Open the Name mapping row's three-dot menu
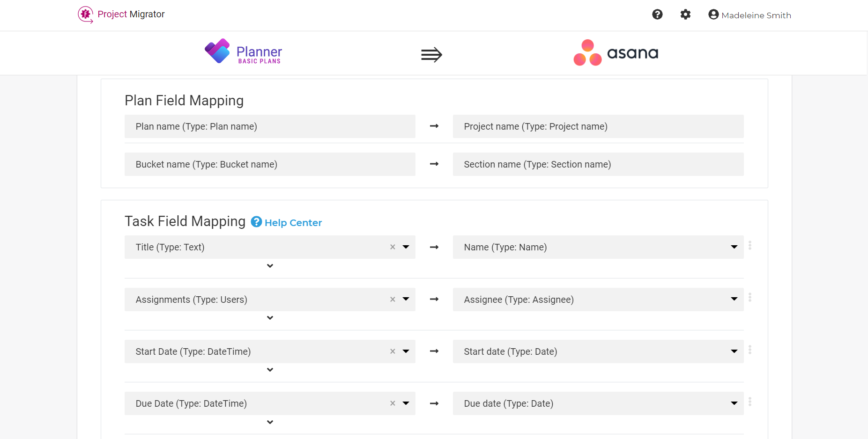868x439 pixels. pos(750,245)
